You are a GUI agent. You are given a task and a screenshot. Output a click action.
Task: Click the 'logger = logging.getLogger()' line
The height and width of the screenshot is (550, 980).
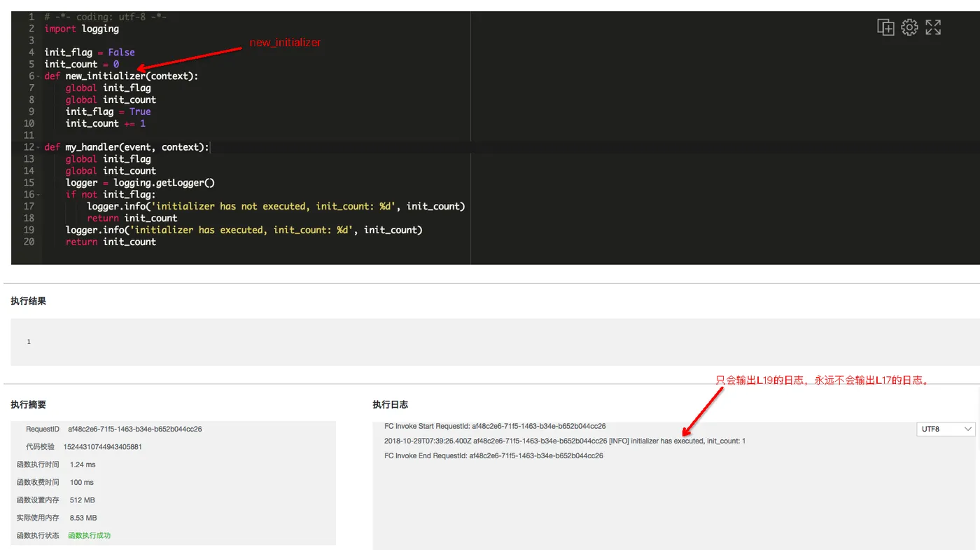point(140,183)
